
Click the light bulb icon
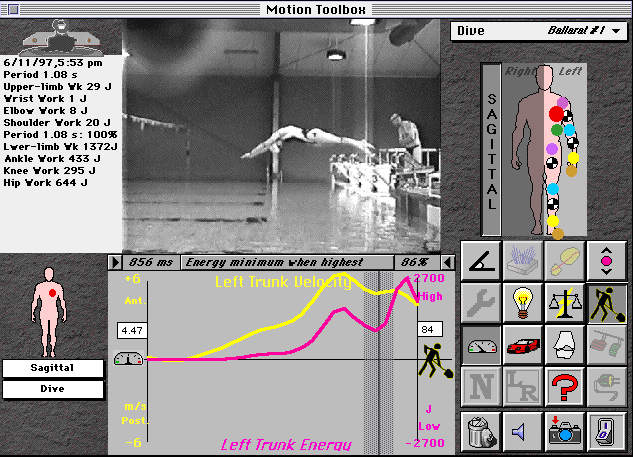pyautogui.click(x=521, y=302)
